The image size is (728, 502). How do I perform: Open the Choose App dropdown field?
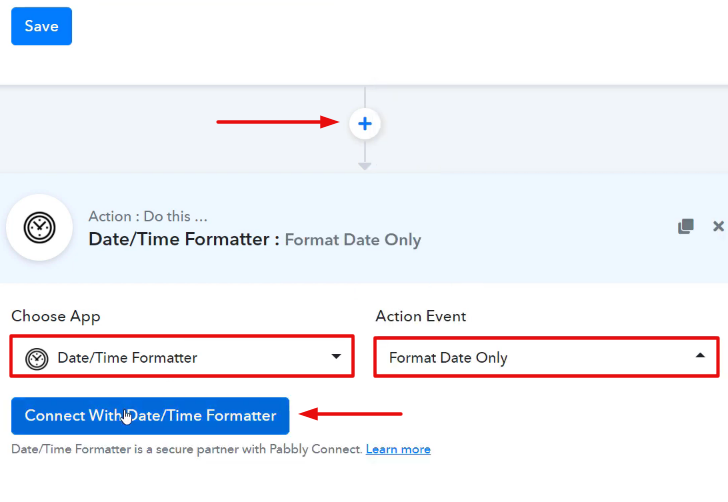pyautogui.click(x=182, y=356)
